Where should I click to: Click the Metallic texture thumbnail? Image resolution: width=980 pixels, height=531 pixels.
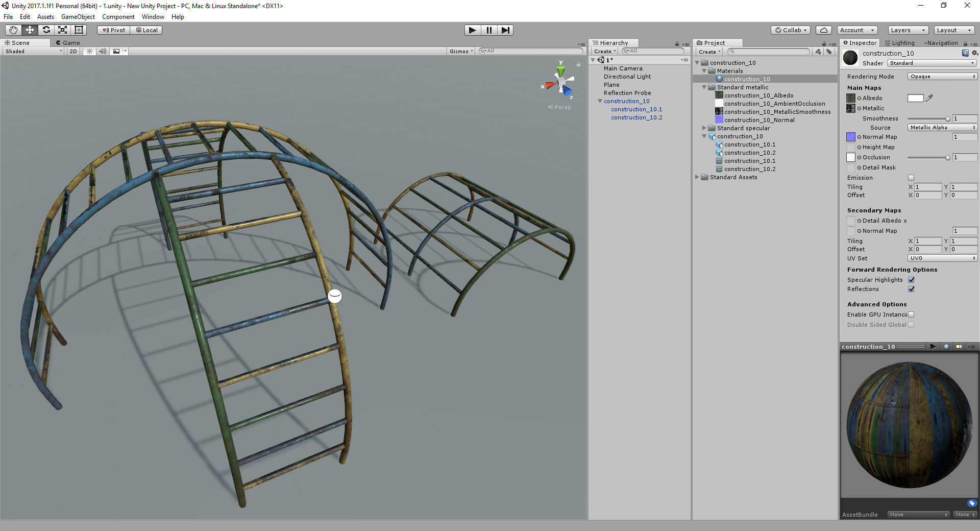coord(850,108)
